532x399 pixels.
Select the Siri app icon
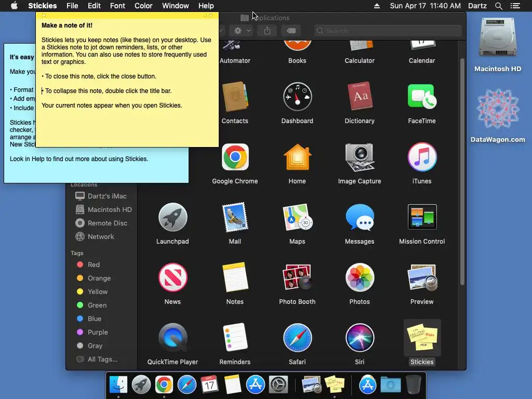click(360, 338)
